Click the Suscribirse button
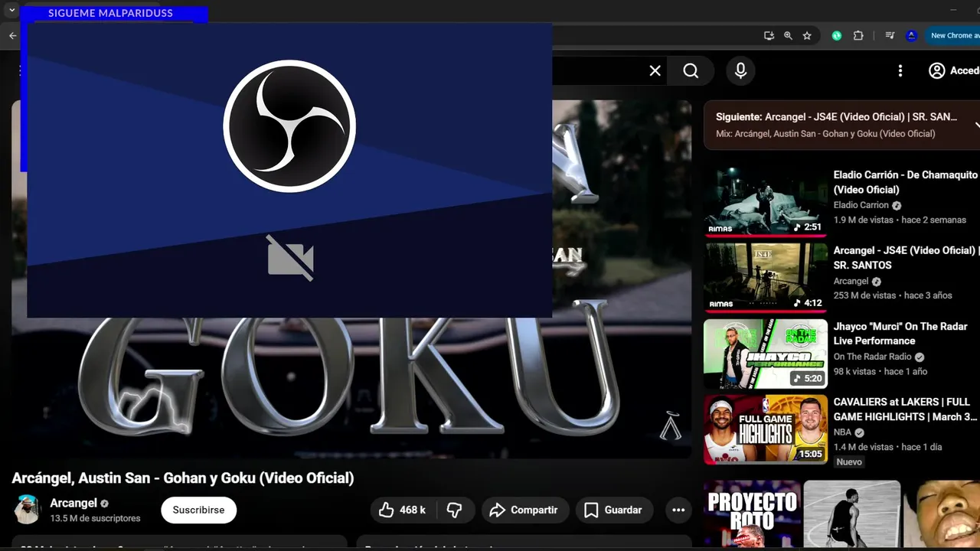The height and width of the screenshot is (551, 980). click(x=198, y=510)
